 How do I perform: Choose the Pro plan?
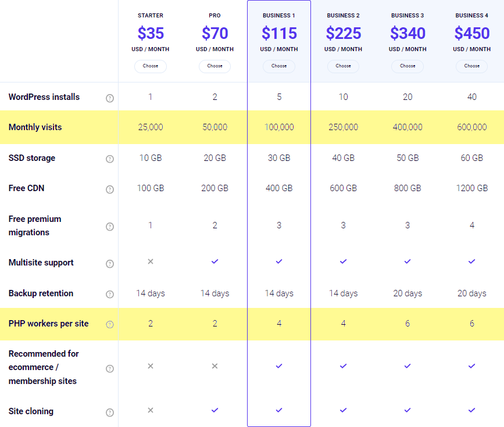coord(215,66)
